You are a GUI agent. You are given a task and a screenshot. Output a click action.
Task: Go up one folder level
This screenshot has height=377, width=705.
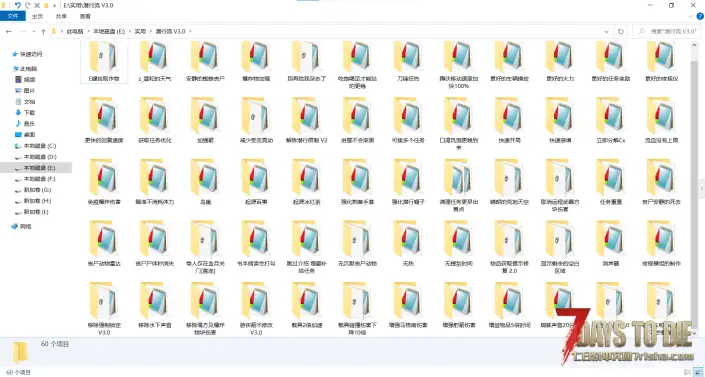pos(43,31)
